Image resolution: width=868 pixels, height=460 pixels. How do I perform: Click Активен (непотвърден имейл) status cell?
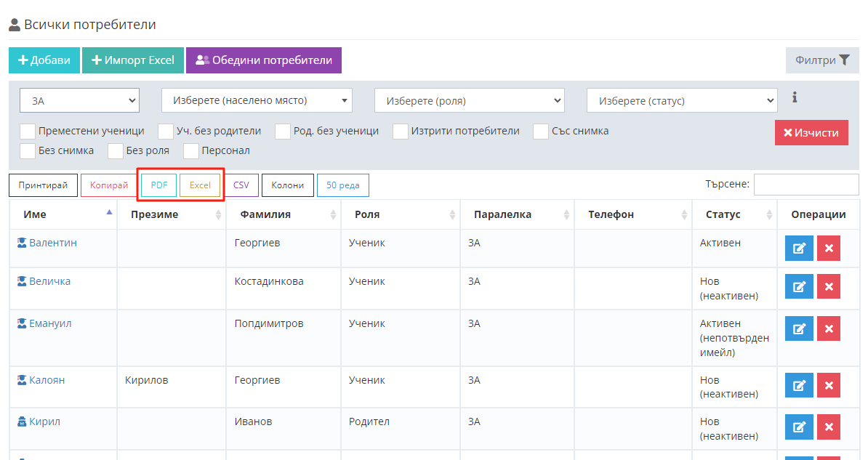734,338
